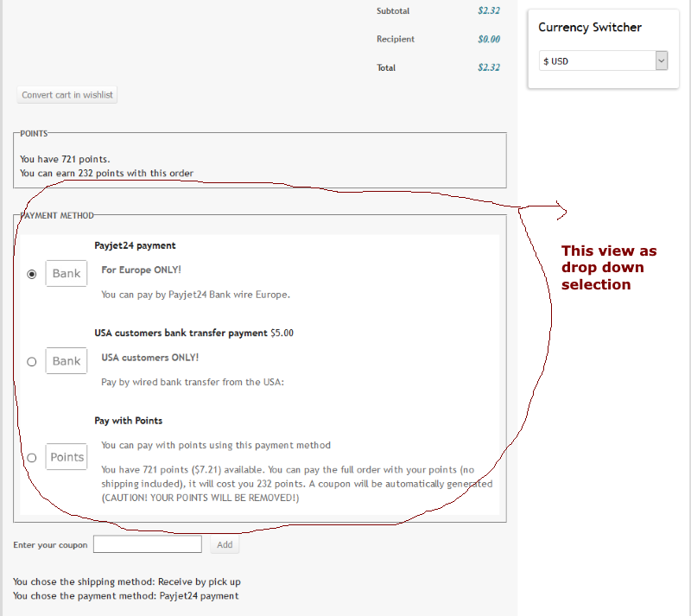Click 'You chose the shipping method' line
The image size is (691, 616).
point(126,581)
